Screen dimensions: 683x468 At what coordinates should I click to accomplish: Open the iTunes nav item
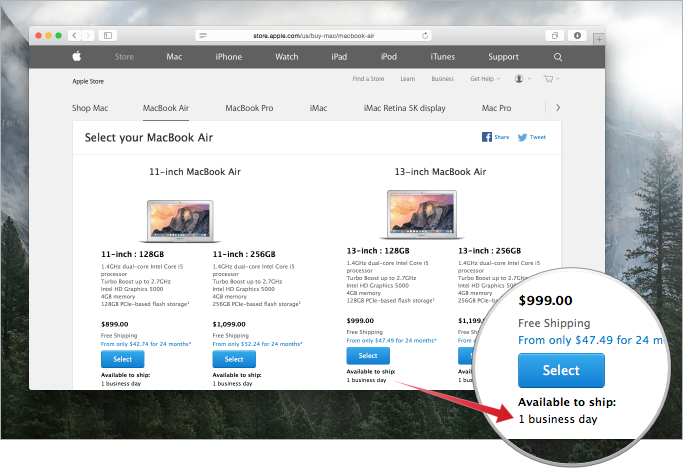coord(443,57)
